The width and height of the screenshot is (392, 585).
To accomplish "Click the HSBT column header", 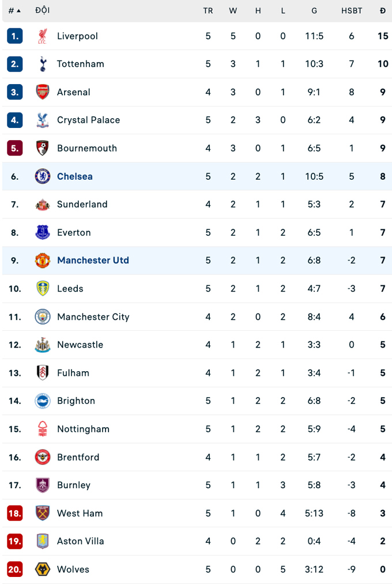I will pos(352,10).
